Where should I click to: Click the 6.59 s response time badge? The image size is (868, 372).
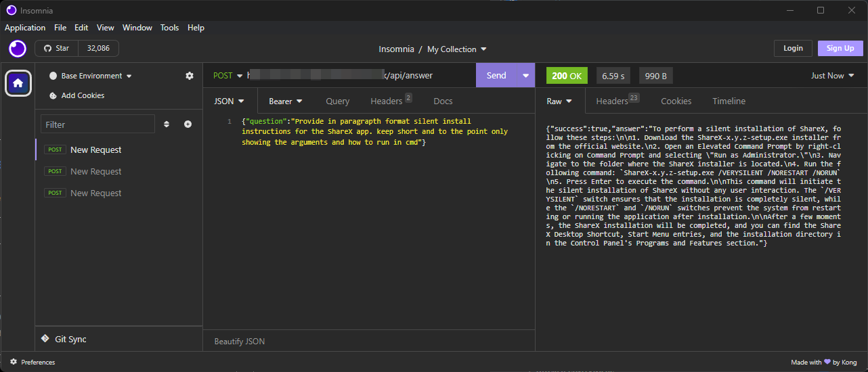613,76
